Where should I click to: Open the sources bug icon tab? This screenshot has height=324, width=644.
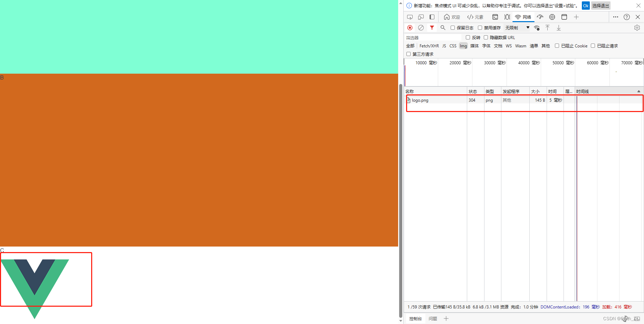tap(507, 17)
